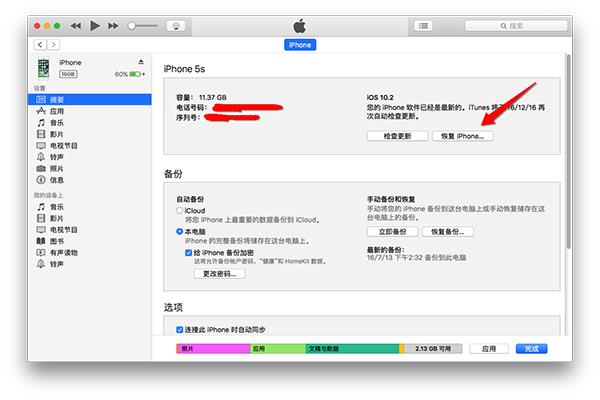Click the 2.13 GB 可用 storage segment
Viewport: 600px width, 400px height.
click(433, 349)
